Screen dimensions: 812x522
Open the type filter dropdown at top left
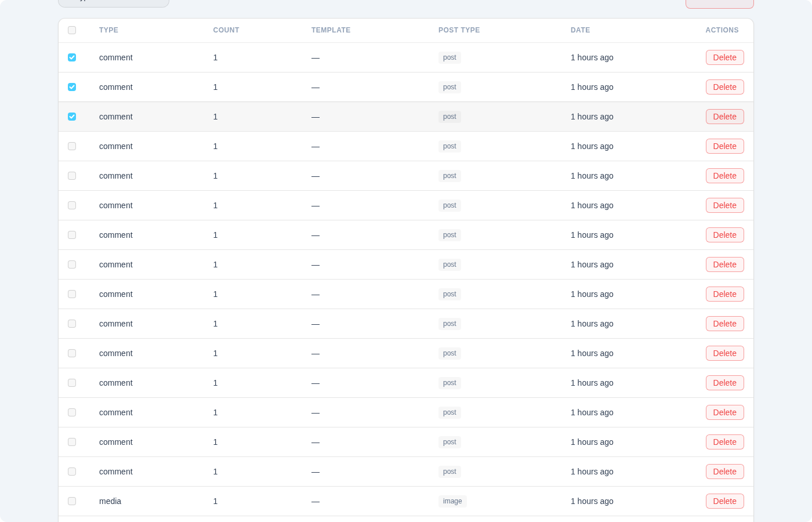tap(113, 3)
